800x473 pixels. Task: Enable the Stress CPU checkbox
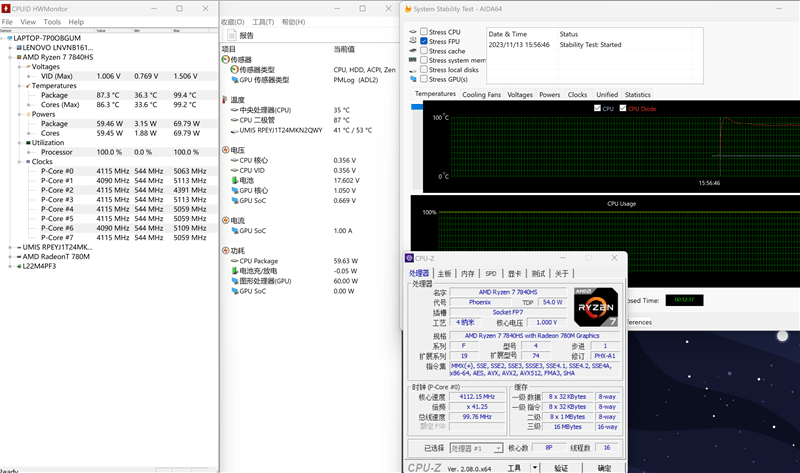coord(424,32)
